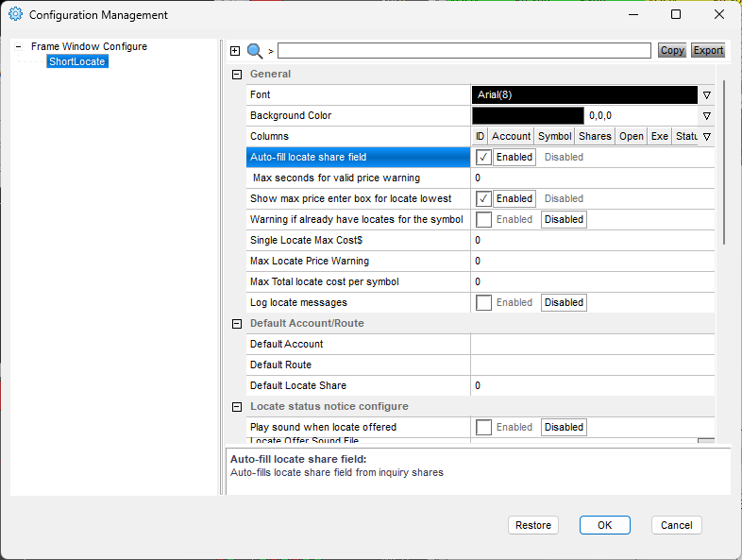Click the Copy button
Screen dimensions: 742x560
672,51
